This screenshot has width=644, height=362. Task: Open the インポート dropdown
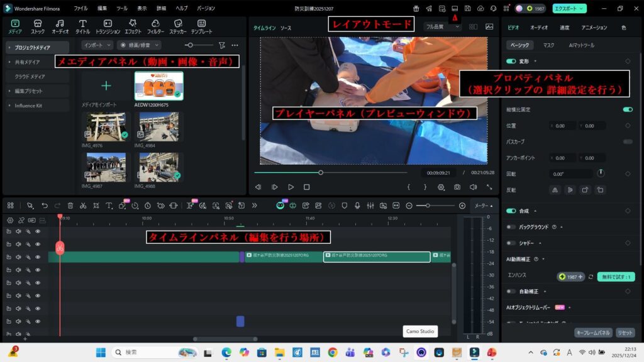point(97,45)
